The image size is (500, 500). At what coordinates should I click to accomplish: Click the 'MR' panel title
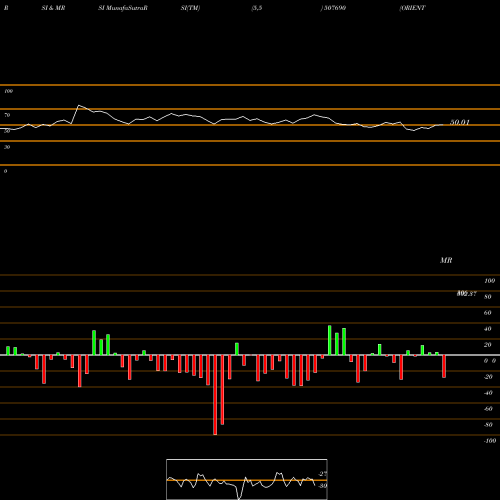click(446, 260)
